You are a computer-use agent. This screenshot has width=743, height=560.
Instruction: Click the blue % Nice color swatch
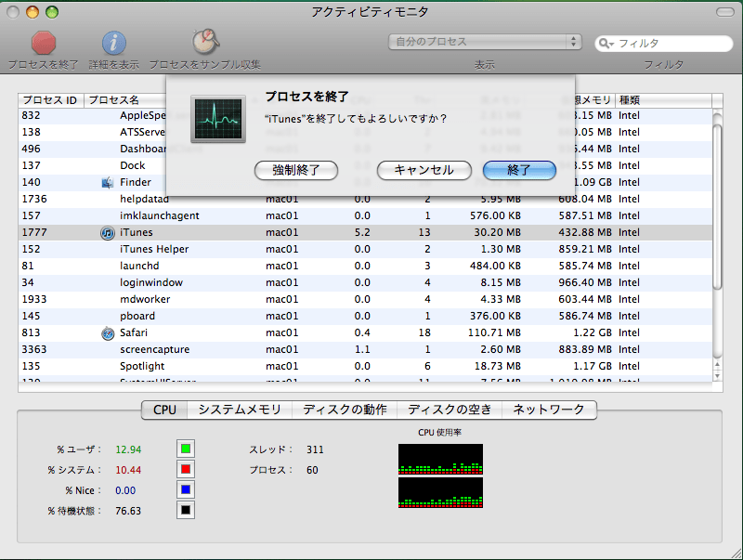186,489
